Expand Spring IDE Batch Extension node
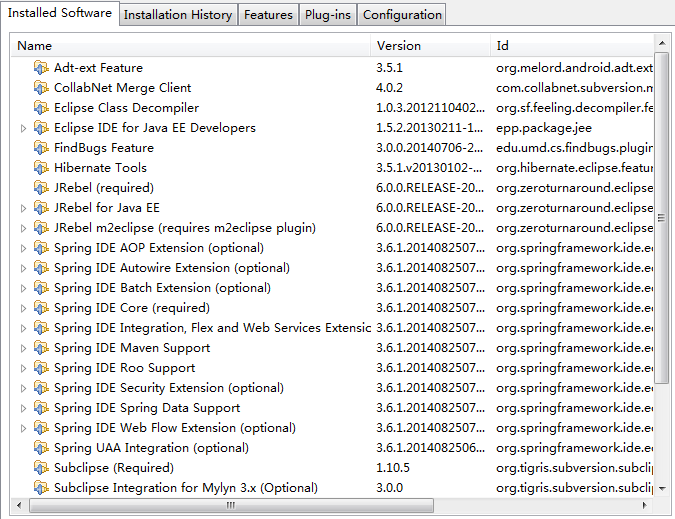Viewport: 675px width, 519px height. point(23,288)
